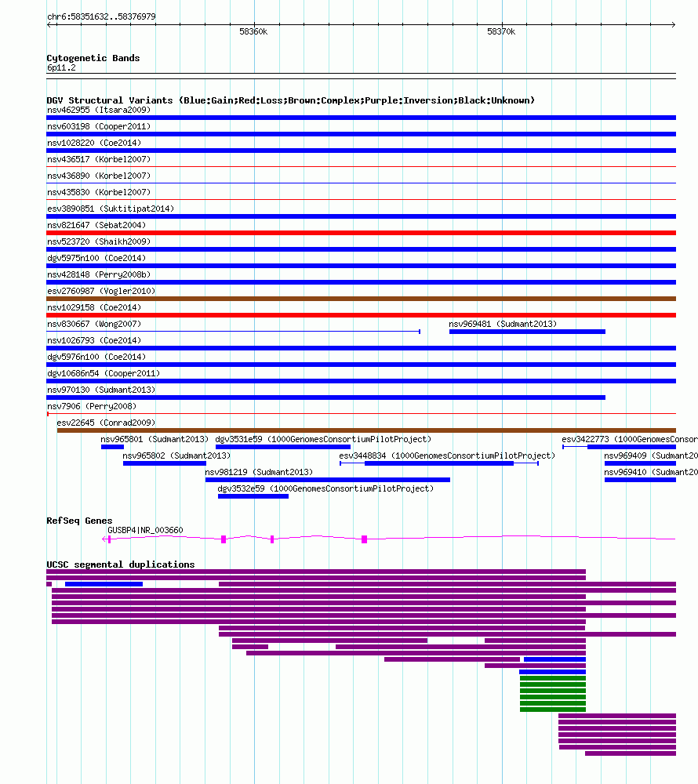Click esv3448834 (1000GenomesConsortiumPilotProject) label
Image resolution: width=698 pixels, height=784 pixels.
click(447, 456)
